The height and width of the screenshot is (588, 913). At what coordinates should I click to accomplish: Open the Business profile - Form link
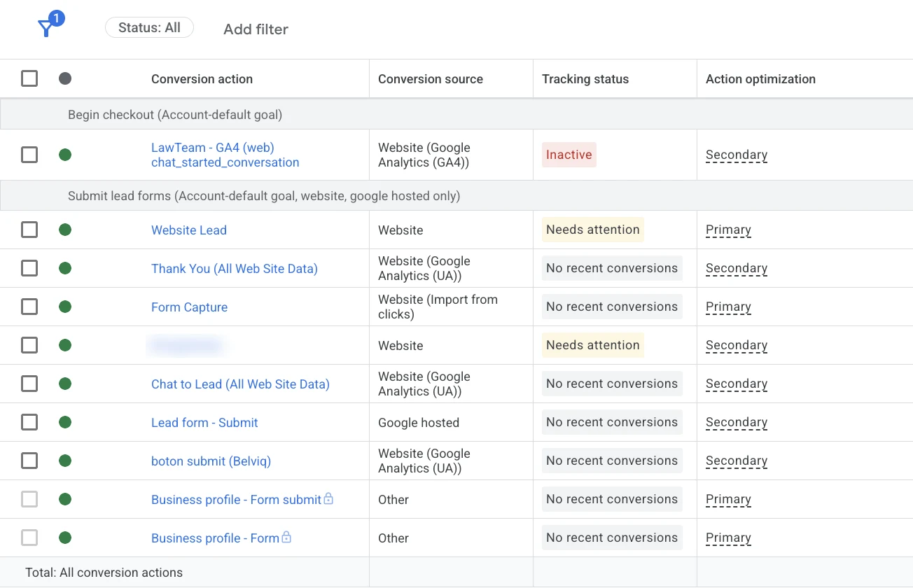point(215,538)
